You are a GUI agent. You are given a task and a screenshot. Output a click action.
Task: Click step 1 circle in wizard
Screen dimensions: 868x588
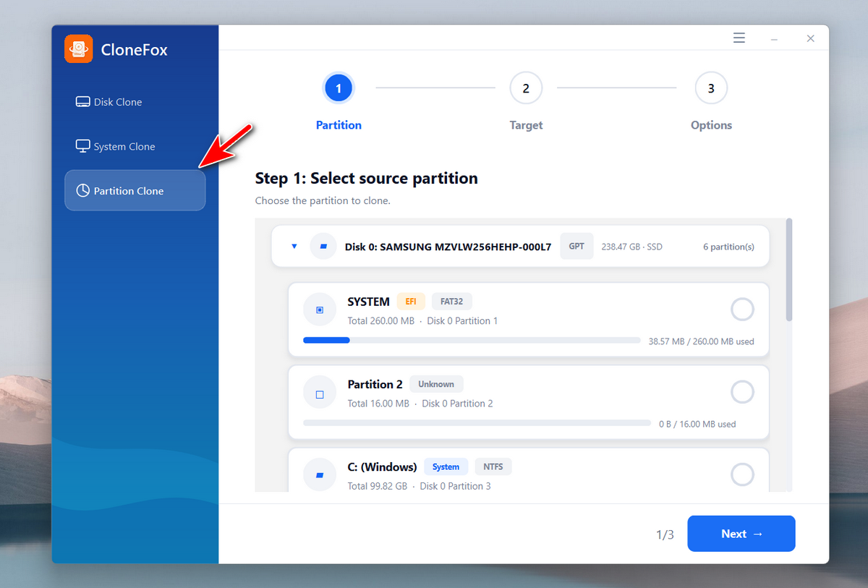[339, 88]
